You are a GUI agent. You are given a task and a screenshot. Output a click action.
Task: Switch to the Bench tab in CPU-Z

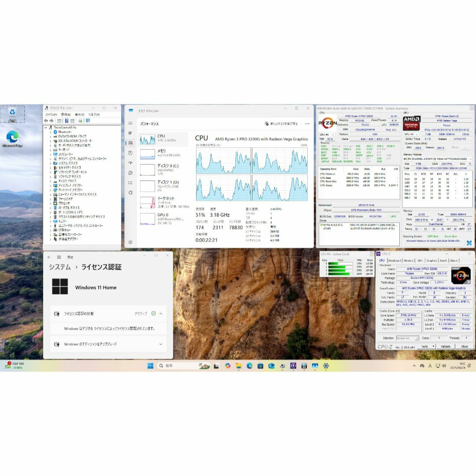(443, 260)
